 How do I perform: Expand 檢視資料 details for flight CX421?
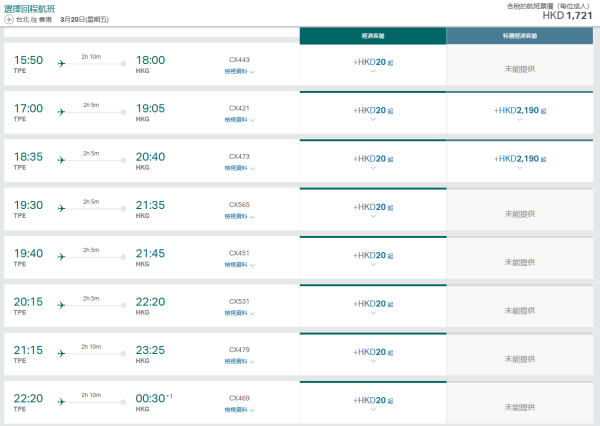[x=239, y=119]
